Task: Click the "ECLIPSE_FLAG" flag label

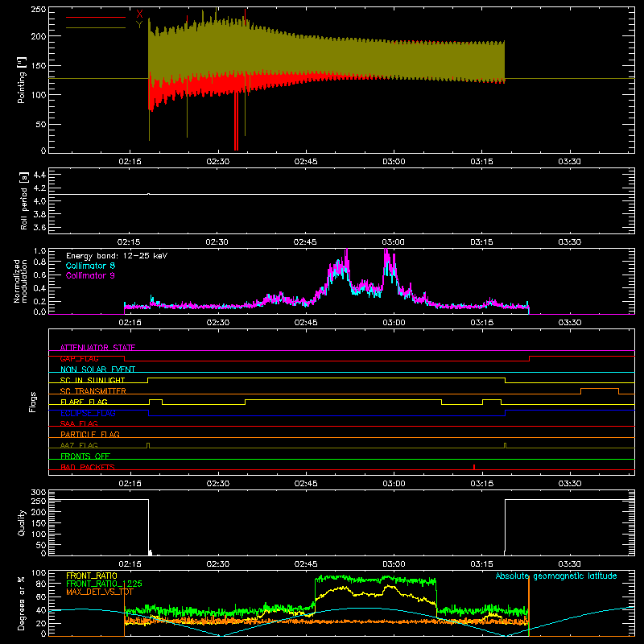Action: pyautogui.click(x=88, y=413)
